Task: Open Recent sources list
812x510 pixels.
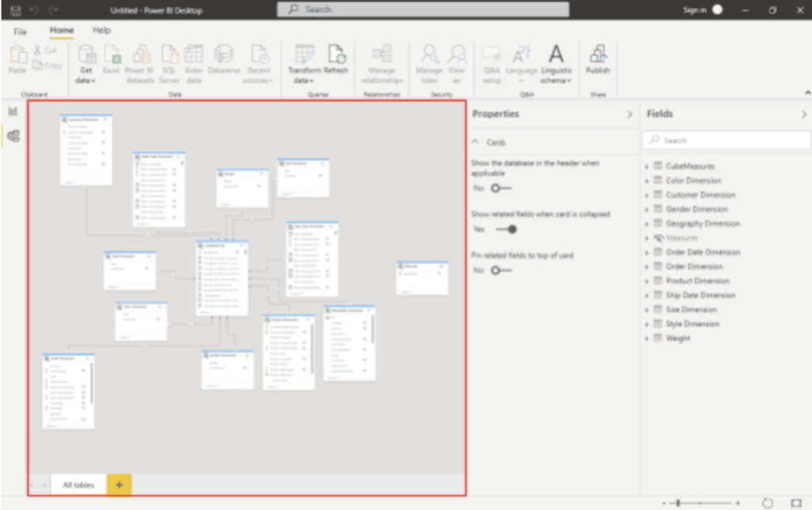Action: point(259,64)
